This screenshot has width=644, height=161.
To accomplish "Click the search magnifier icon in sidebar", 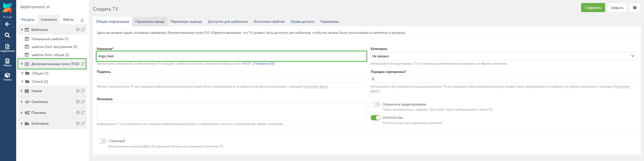I will pos(7,35).
